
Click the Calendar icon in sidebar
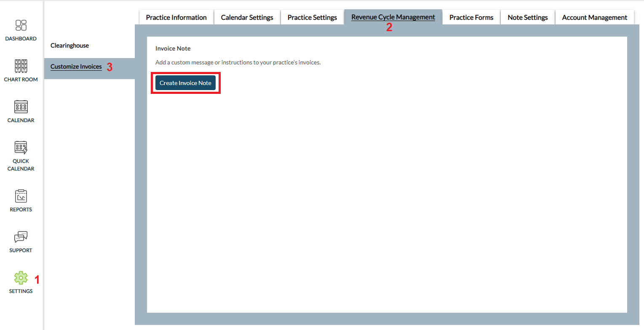click(x=21, y=106)
